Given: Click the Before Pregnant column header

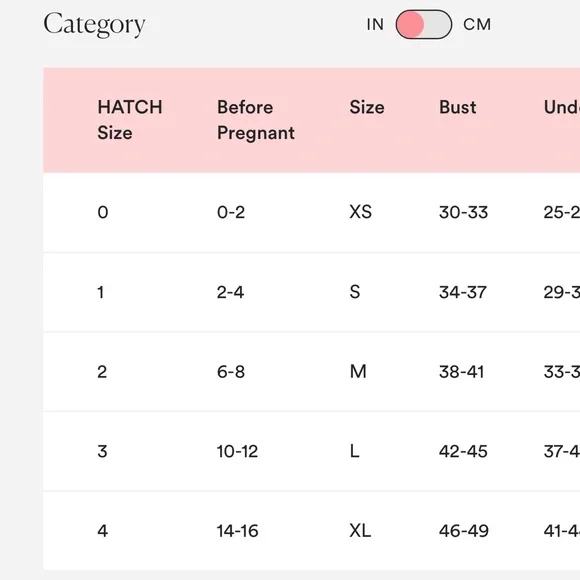Looking at the screenshot, I should [x=256, y=120].
